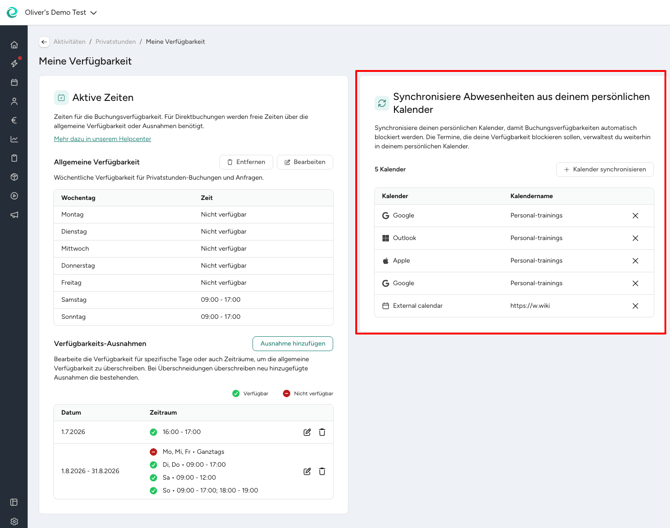Viewport: 670px width, 528px height.
Task: Edit the 1.8.2026 - 31.8.2026 exception
Action: [307, 471]
